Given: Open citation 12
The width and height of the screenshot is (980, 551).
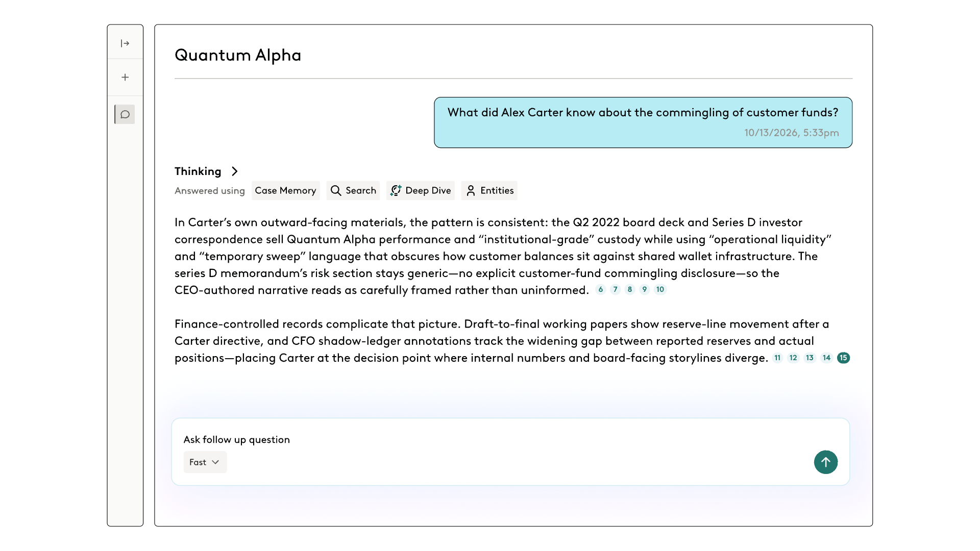Looking at the screenshot, I should [x=793, y=358].
